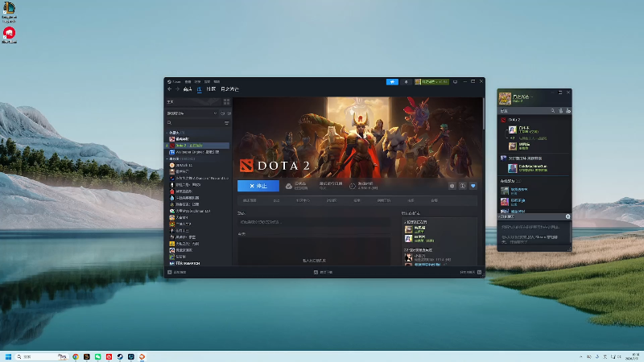Toggle sort by recent activity clock

[223, 113]
